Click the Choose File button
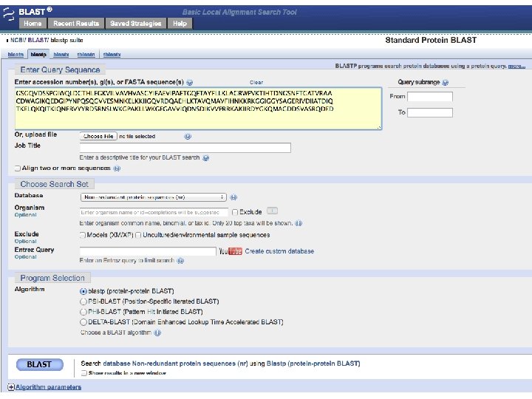The image size is (532, 399). (98, 137)
